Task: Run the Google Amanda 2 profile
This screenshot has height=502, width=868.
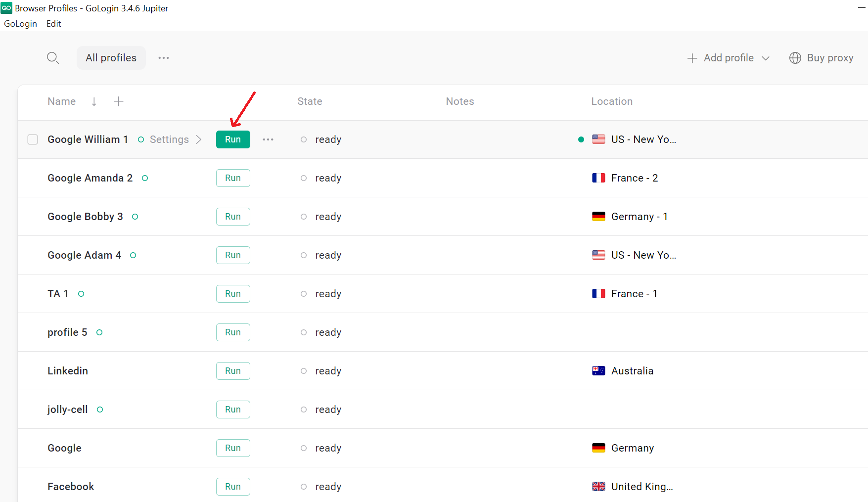Action: point(233,178)
